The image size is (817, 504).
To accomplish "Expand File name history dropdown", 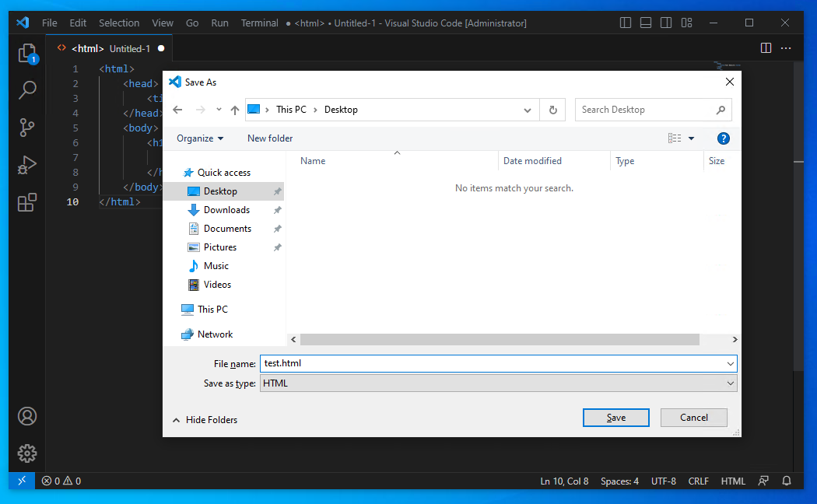I will [731, 363].
